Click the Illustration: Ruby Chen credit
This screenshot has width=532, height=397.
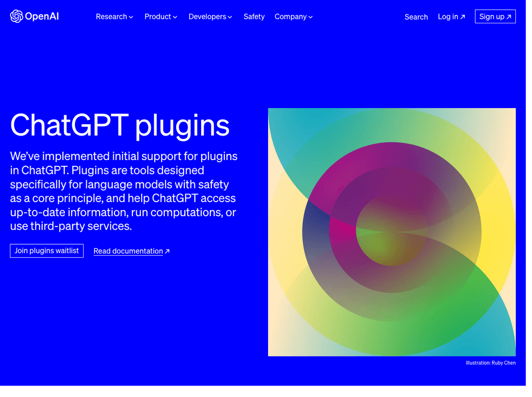point(491,363)
